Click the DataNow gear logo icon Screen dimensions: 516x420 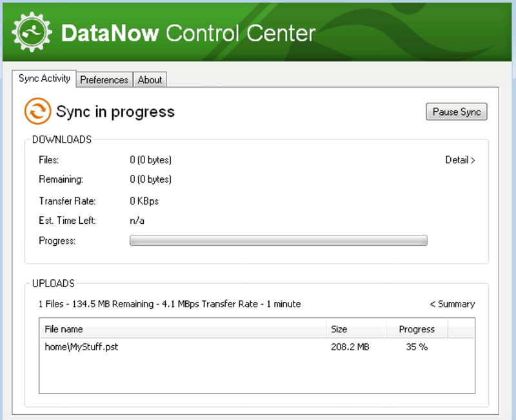click(32, 32)
